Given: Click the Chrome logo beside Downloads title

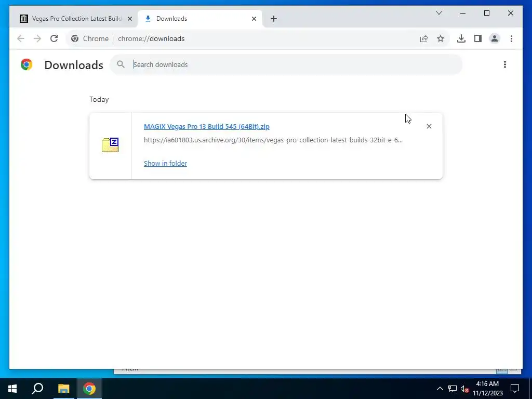Looking at the screenshot, I should pos(26,64).
